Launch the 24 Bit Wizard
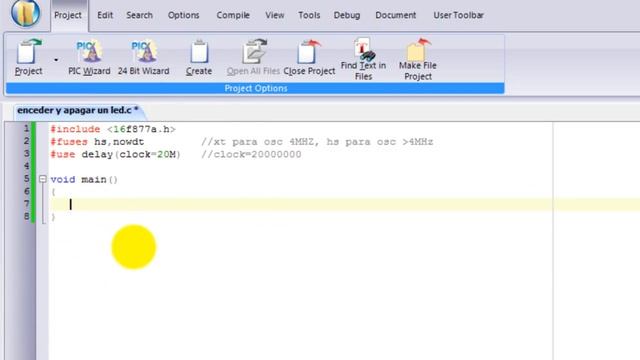Screen dimensions: 640x360 click(x=144, y=57)
